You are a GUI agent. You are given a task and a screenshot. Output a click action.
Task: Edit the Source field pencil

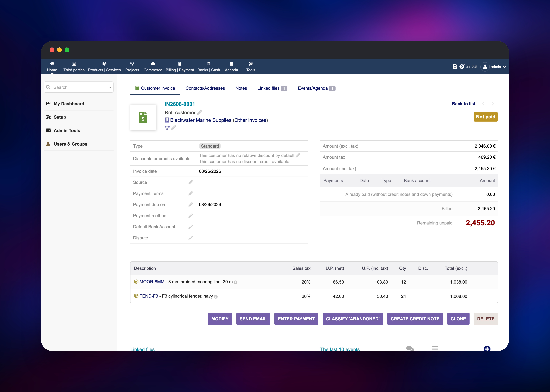click(x=191, y=182)
